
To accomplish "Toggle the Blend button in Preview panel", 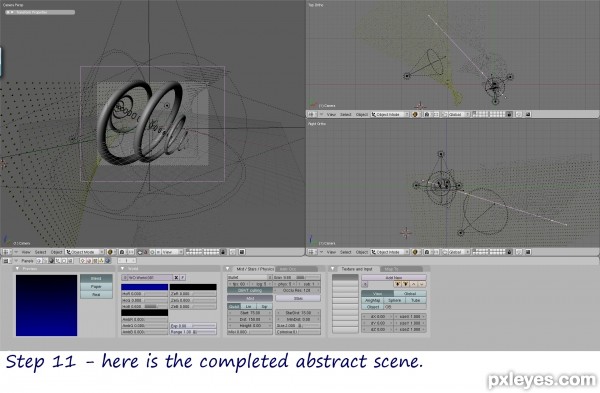I will pyautogui.click(x=96, y=278).
